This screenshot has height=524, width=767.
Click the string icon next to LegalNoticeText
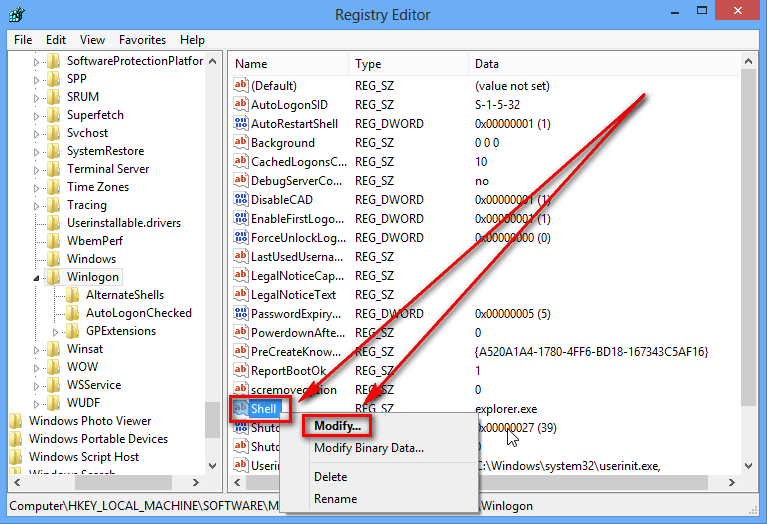[x=240, y=294]
